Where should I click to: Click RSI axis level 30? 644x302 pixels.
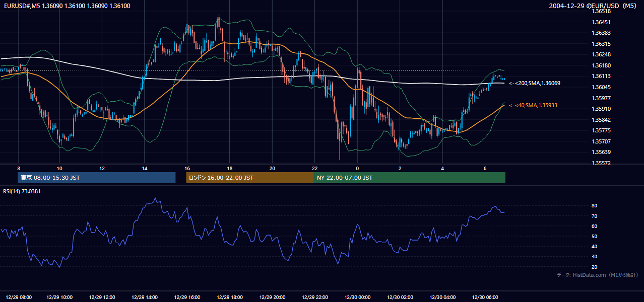(595, 257)
